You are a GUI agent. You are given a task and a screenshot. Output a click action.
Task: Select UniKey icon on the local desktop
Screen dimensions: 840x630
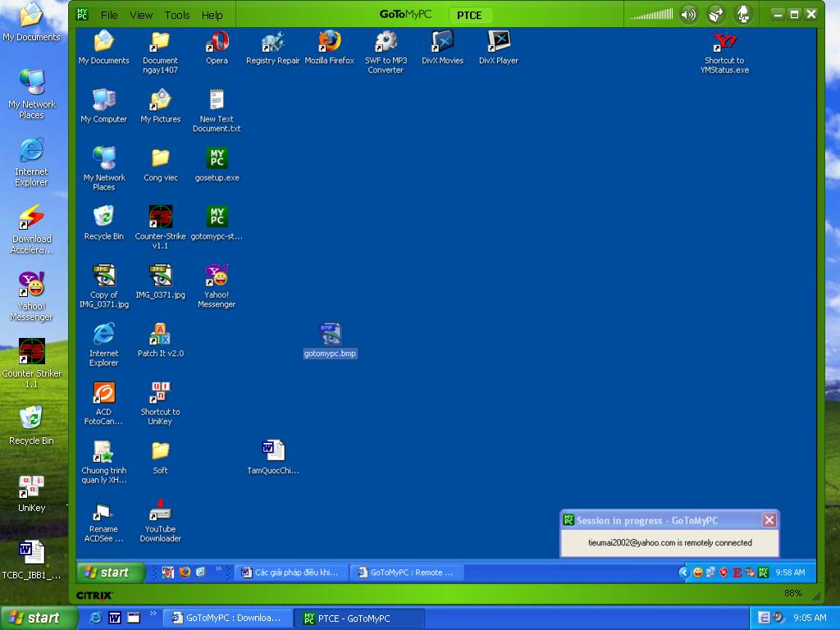pyautogui.click(x=32, y=494)
